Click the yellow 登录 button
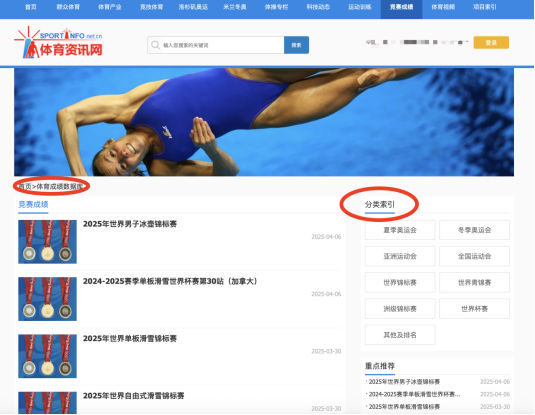 point(491,43)
